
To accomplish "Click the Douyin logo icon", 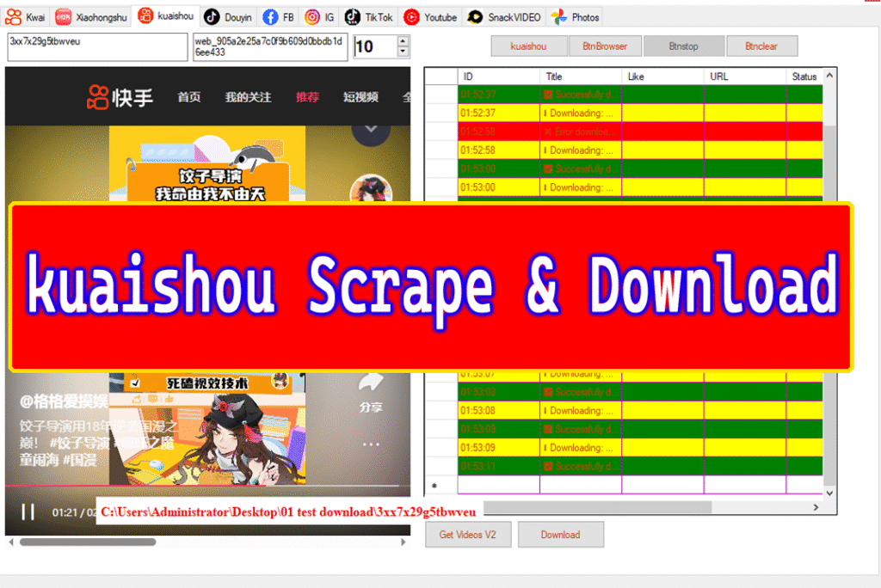I will point(212,17).
